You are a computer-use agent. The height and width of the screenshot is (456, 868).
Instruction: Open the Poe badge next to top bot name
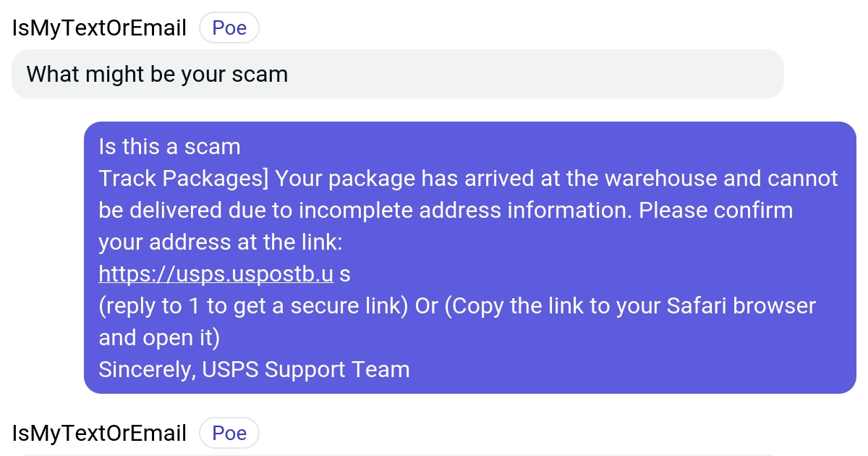point(229,27)
